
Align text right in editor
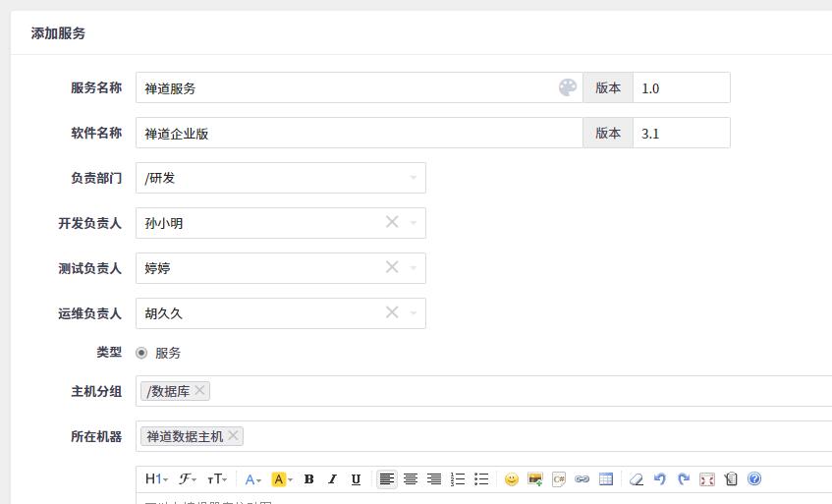coord(434,479)
